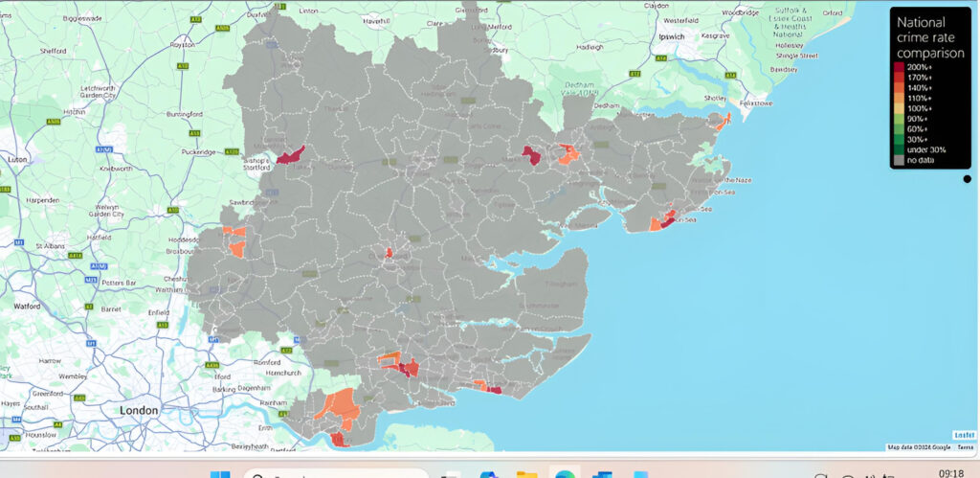Viewport: 980px width, 478px height.
Task: Click the 200%+ dark red legend swatch
Action: click(900, 67)
